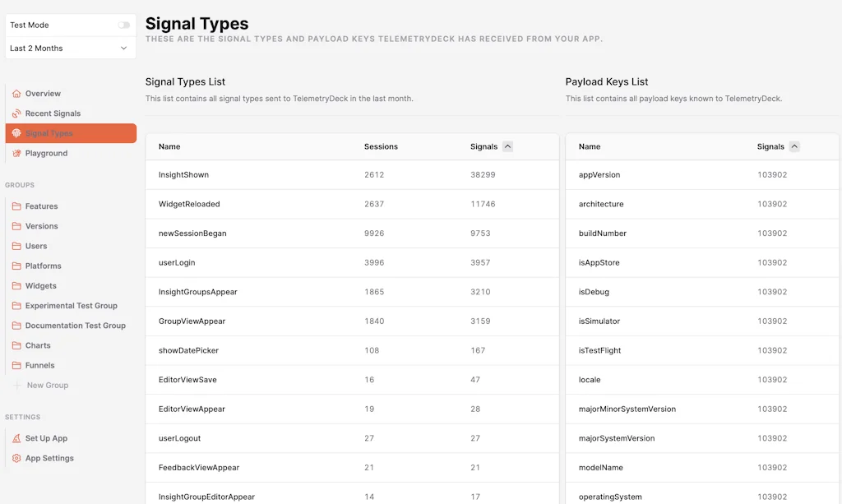
Task: Click the Playground icon in sidebar
Action: [16, 154]
